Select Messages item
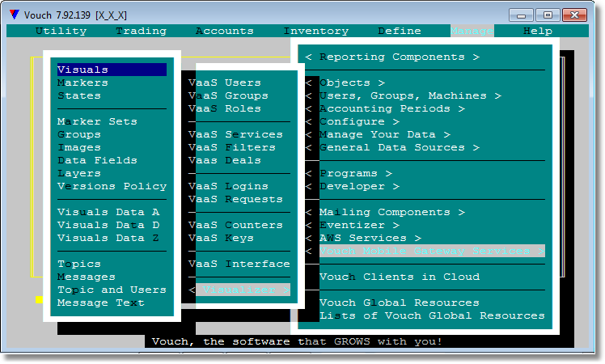The image size is (605, 364). coord(87,277)
